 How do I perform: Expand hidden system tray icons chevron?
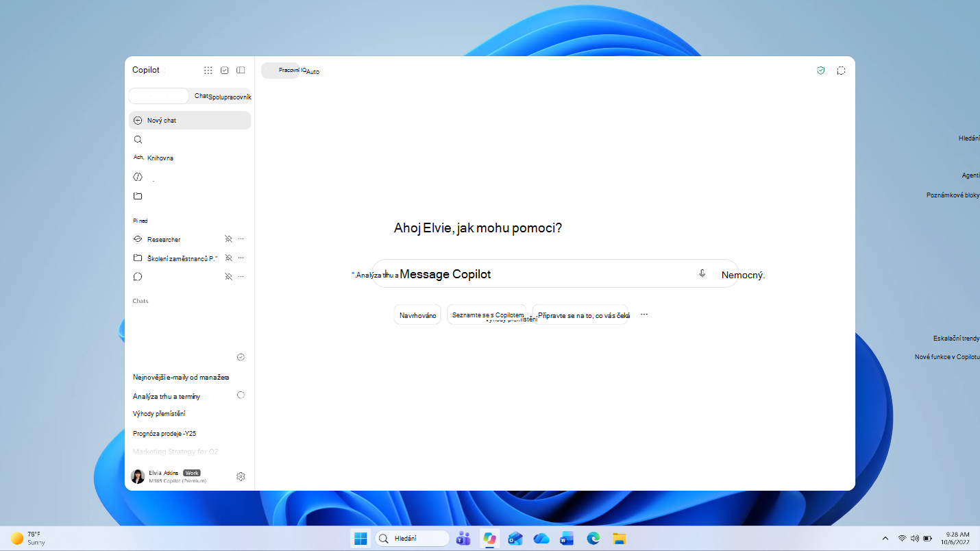click(885, 539)
